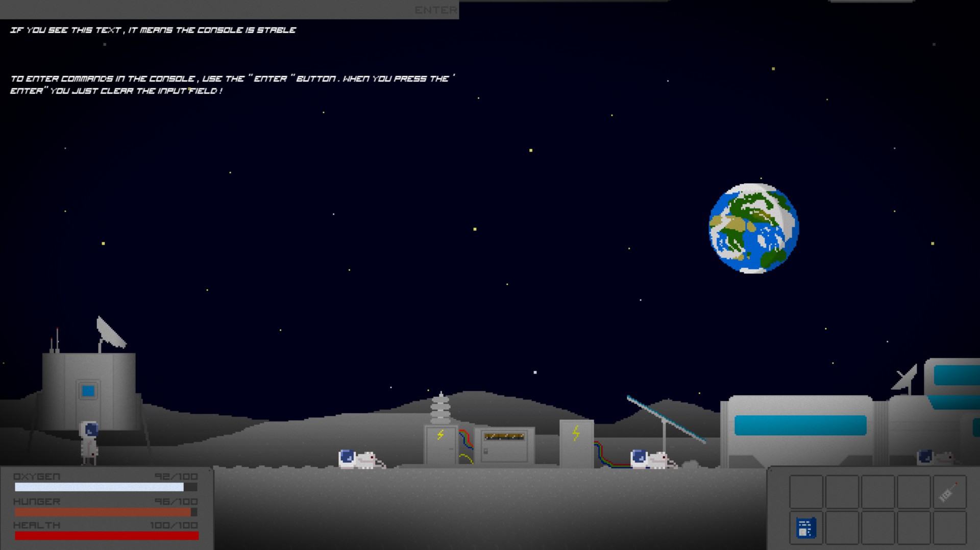
Task: Select the syringe item in inventory
Action: click(x=949, y=492)
